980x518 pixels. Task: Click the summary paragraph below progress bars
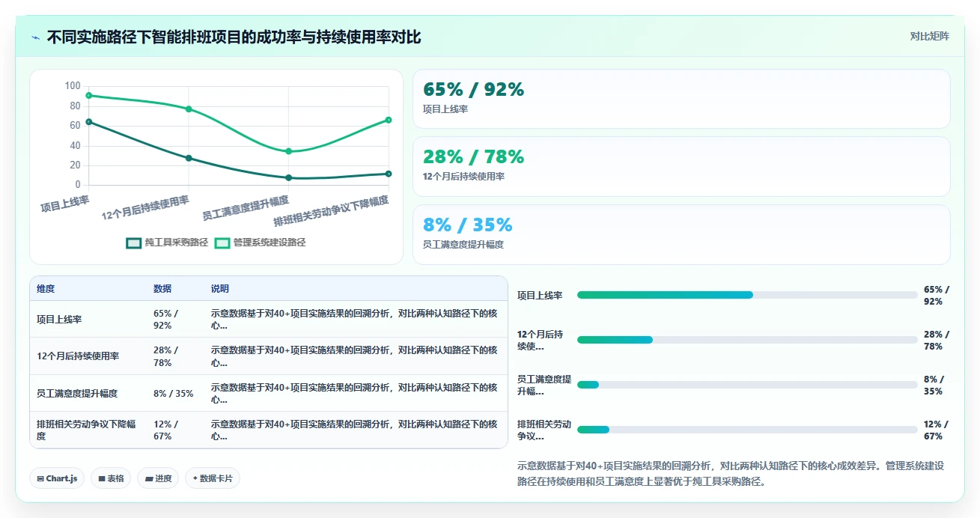coord(731,474)
